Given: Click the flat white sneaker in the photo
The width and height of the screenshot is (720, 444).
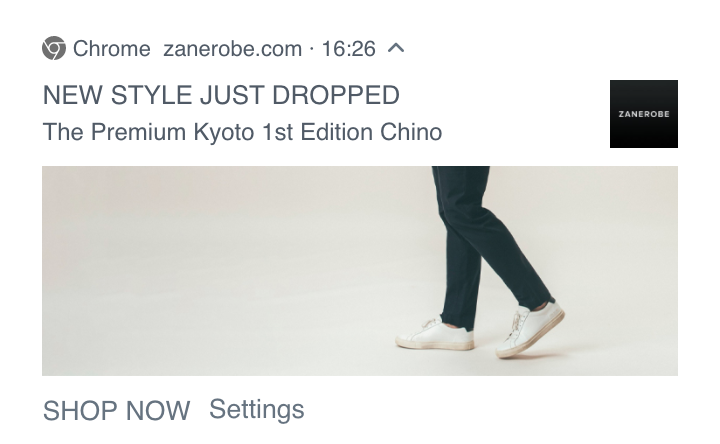Looking at the screenshot, I should 435,335.
